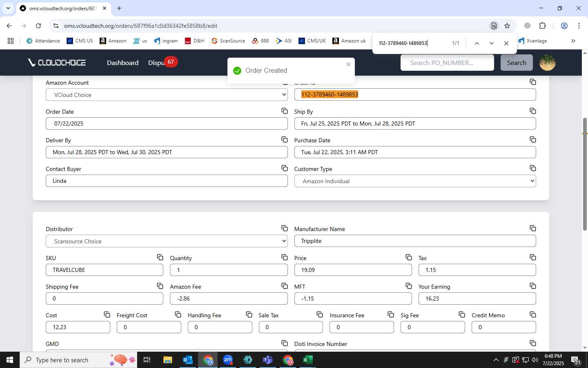Open the Disputes menu with badge 67

pos(162,63)
